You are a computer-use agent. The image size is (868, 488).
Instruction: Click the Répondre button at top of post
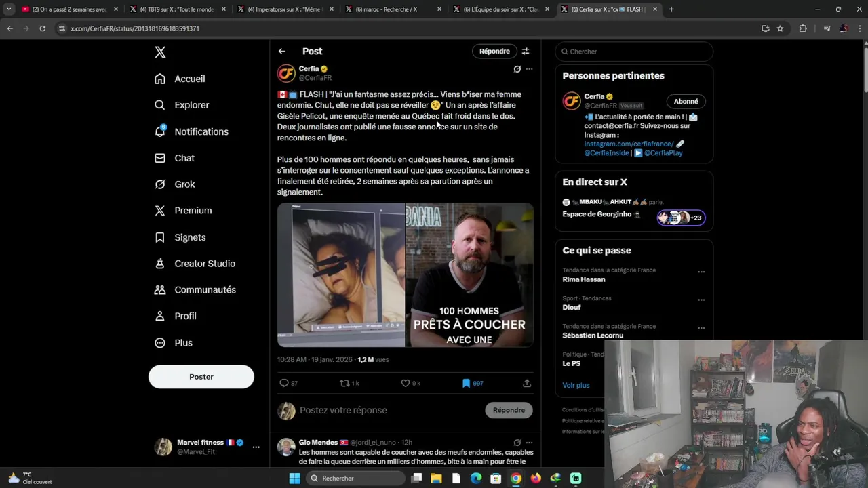coord(494,52)
